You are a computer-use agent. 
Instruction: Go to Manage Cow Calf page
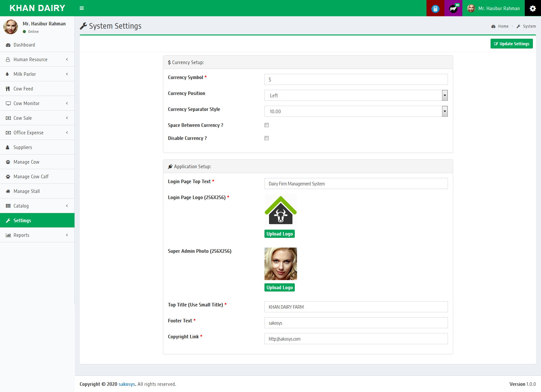(x=31, y=177)
